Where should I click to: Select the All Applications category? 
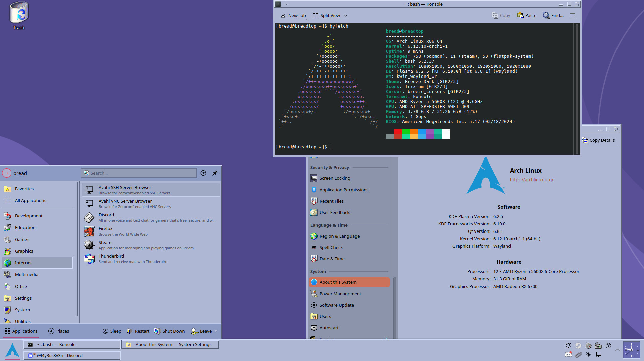coord(37,200)
